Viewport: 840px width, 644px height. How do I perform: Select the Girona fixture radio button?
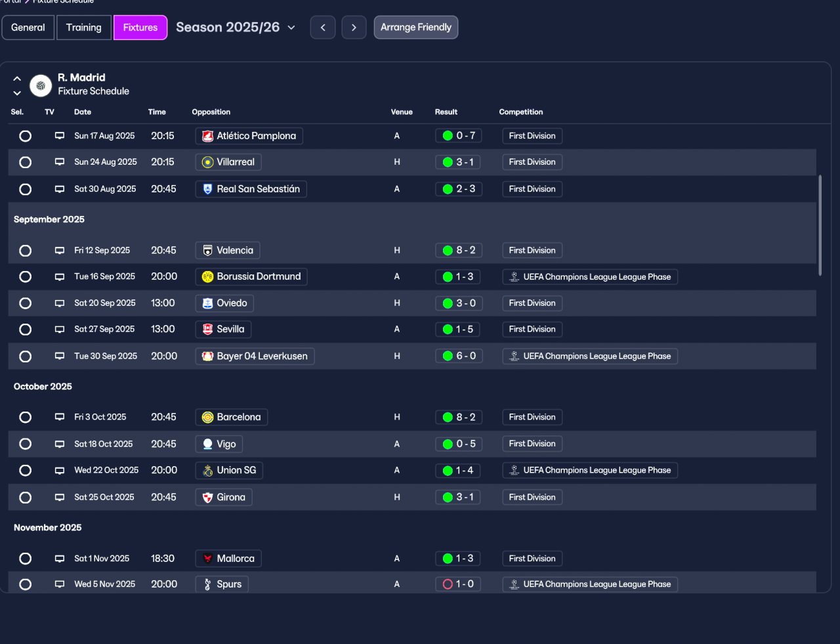(26, 497)
